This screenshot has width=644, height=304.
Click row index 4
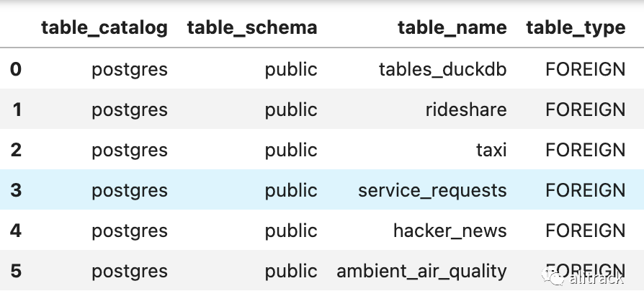tap(16, 231)
